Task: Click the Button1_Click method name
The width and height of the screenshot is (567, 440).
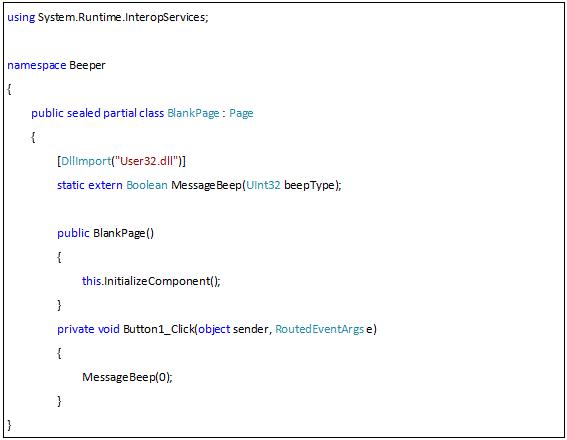Action: click(159, 329)
